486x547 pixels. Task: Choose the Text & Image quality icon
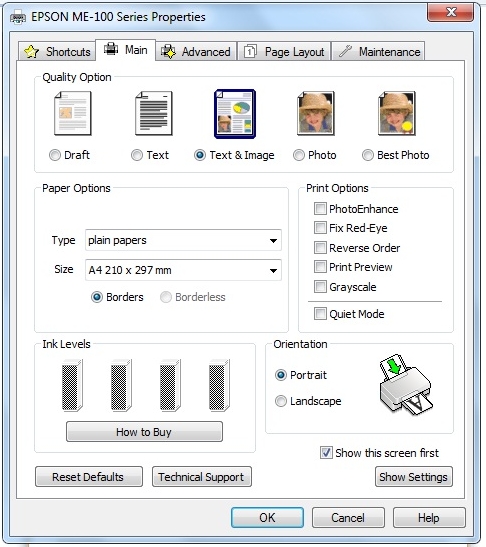235,114
